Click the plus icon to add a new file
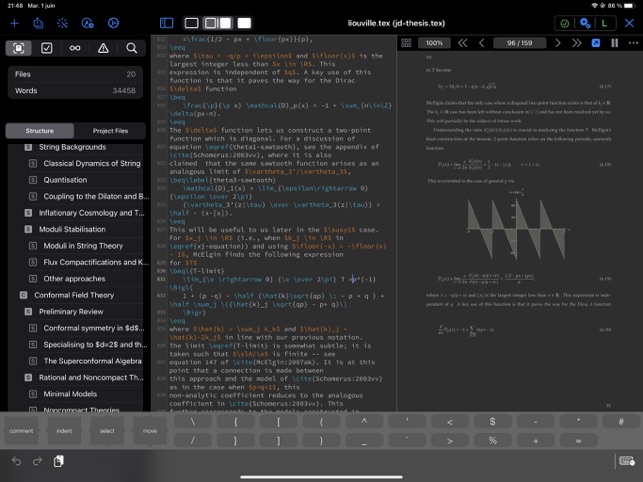643x482 pixels. 14,22
